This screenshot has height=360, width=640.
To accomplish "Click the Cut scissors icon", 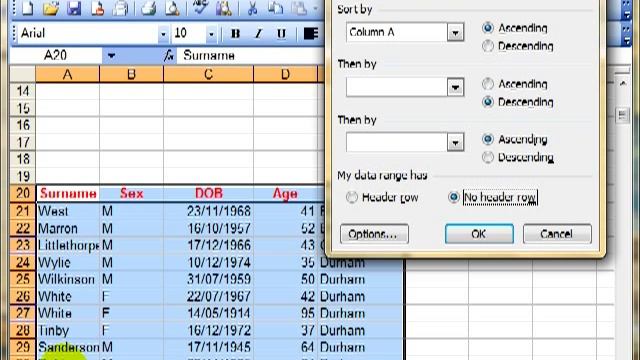I will 252,8.
